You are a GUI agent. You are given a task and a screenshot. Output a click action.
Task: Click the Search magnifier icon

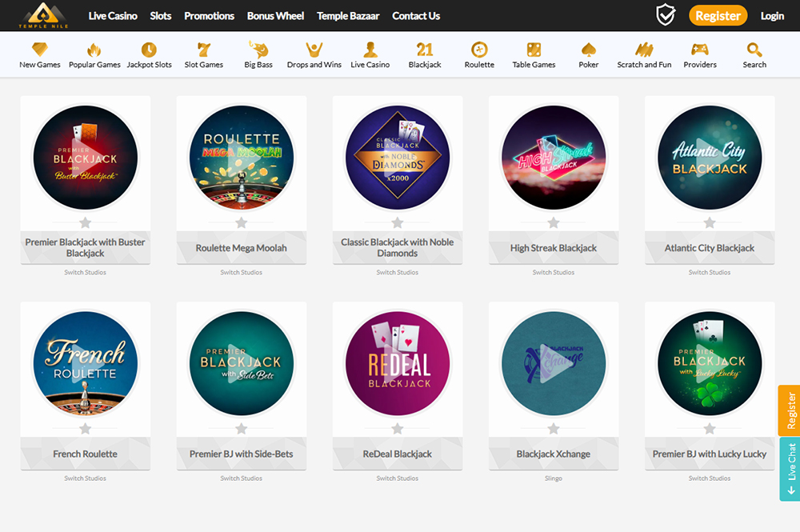(x=754, y=50)
